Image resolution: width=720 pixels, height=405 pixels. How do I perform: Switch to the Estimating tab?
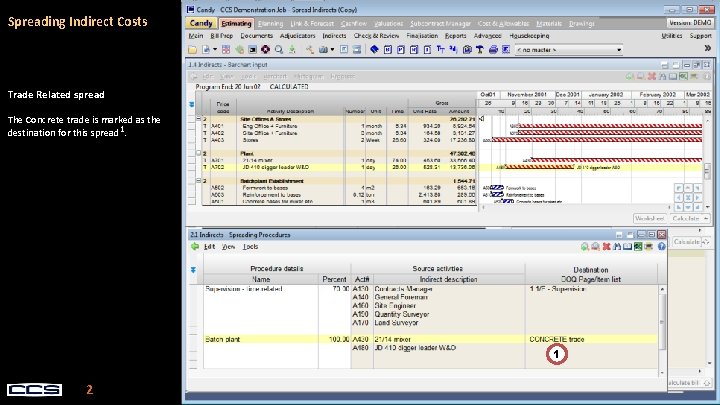(x=236, y=23)
